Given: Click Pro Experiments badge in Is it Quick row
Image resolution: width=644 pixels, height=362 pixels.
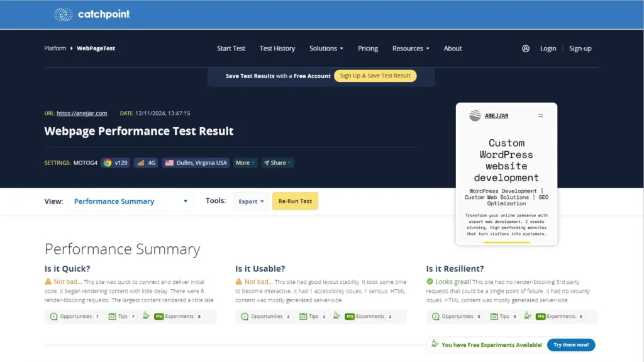Looking at the screenshot, I should pos(159,316).
